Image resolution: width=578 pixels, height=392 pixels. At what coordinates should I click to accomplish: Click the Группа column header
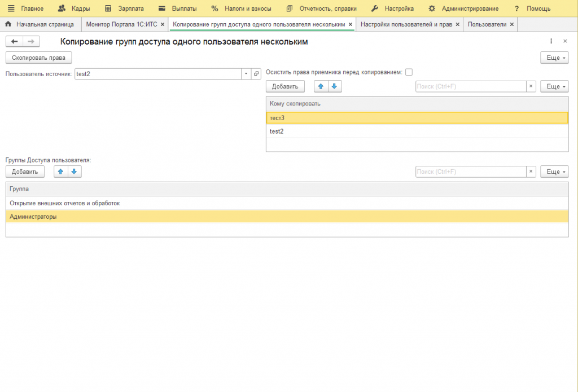[x=287, y=189]
